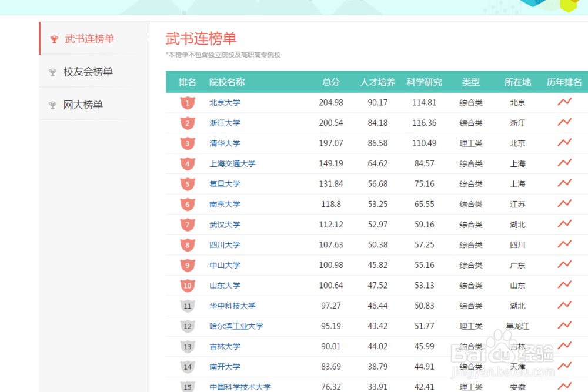Viewport: 588px width, 392px height.
Task: Click the red rank 10 shield badge
Action: click(188, 286)
